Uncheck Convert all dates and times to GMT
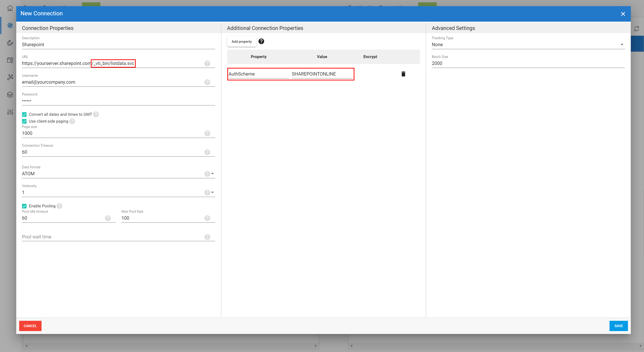Screen dimensions: 644x352 pos(24,114)
